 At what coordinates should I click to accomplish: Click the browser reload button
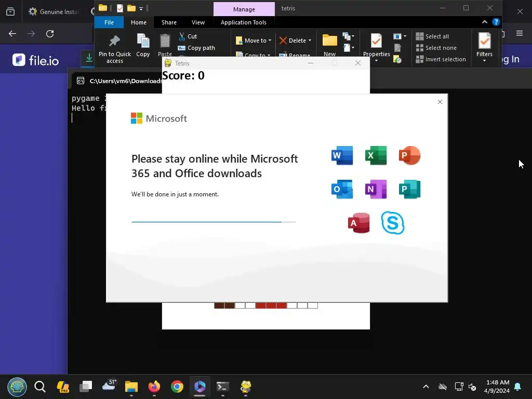50,34
